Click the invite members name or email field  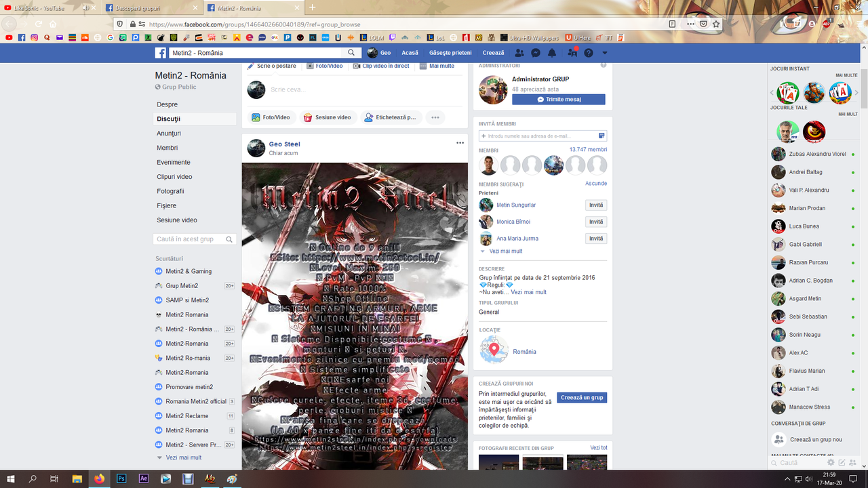point(542,136)
